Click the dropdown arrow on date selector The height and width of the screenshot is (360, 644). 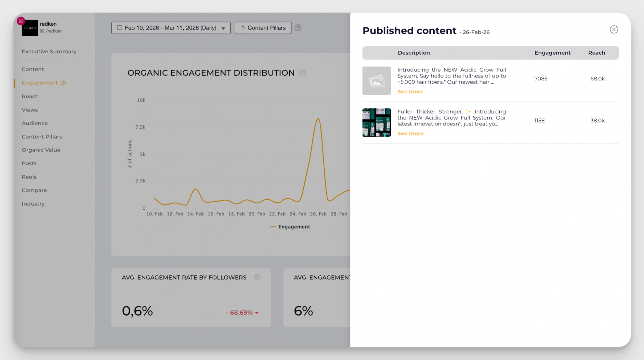tap(223, 28)
